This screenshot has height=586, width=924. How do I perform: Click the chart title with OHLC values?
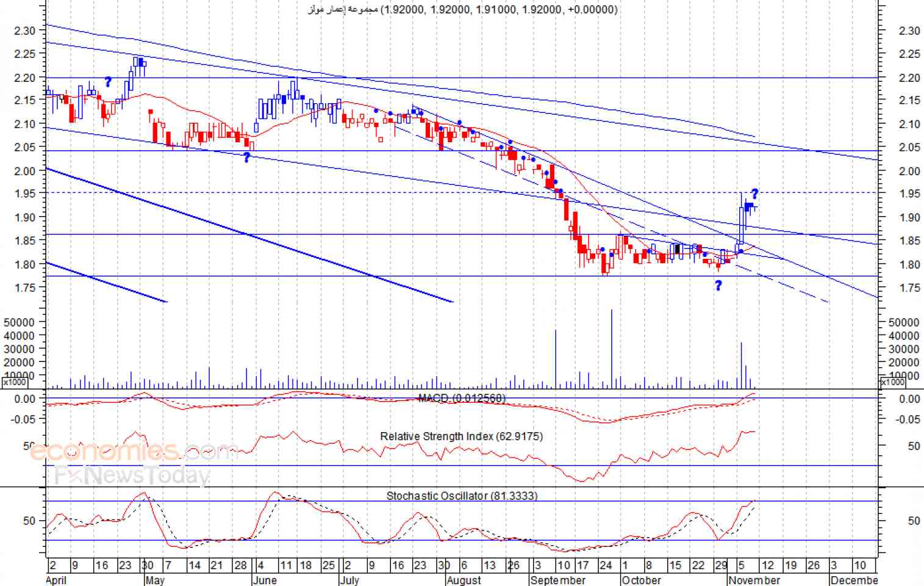[x=462, y=9]
